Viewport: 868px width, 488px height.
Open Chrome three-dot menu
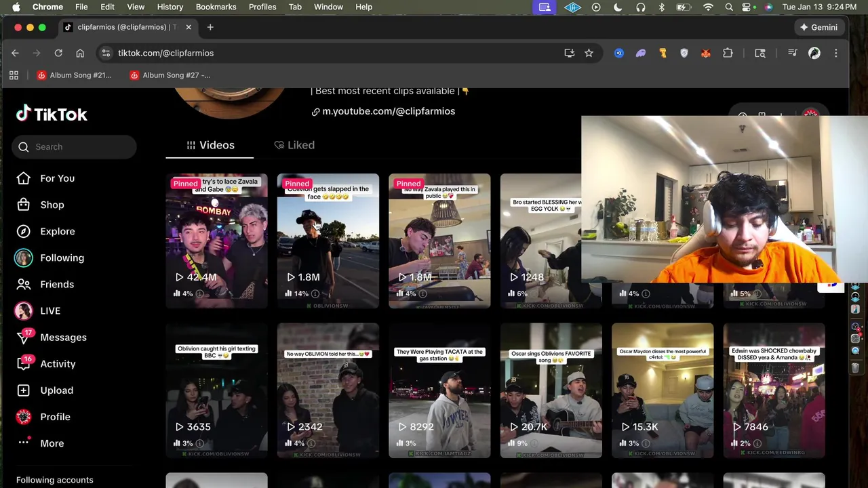(x=835, y=53)
